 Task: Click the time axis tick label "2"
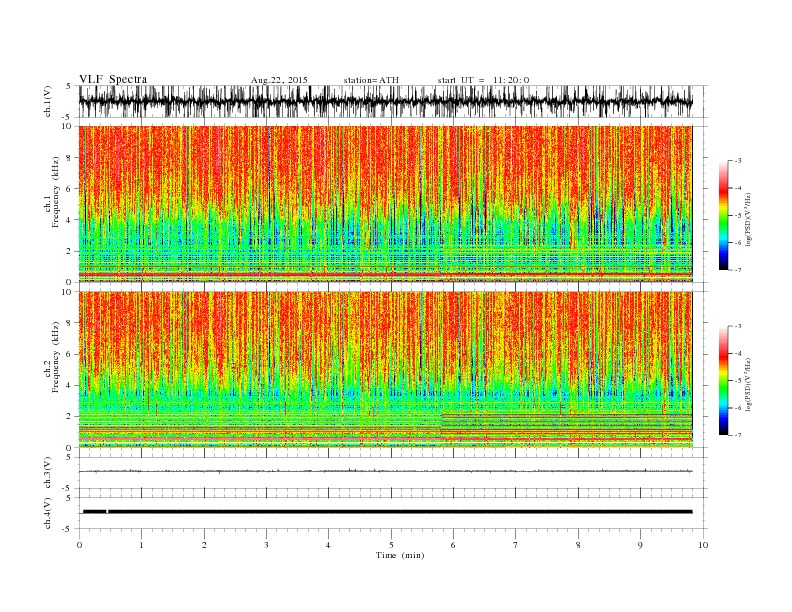click(204, 545)
